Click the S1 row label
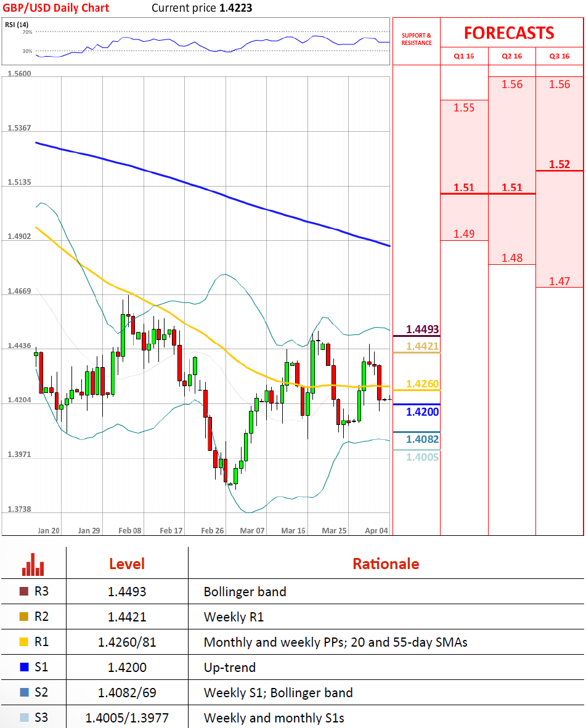 (x=41, y=667)
